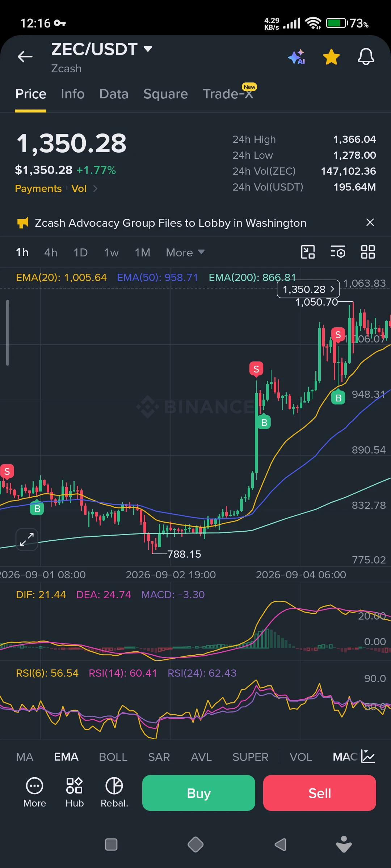Enable the BOLL indicator
This screenshot has height=868, width=391.
coord(113,757)
